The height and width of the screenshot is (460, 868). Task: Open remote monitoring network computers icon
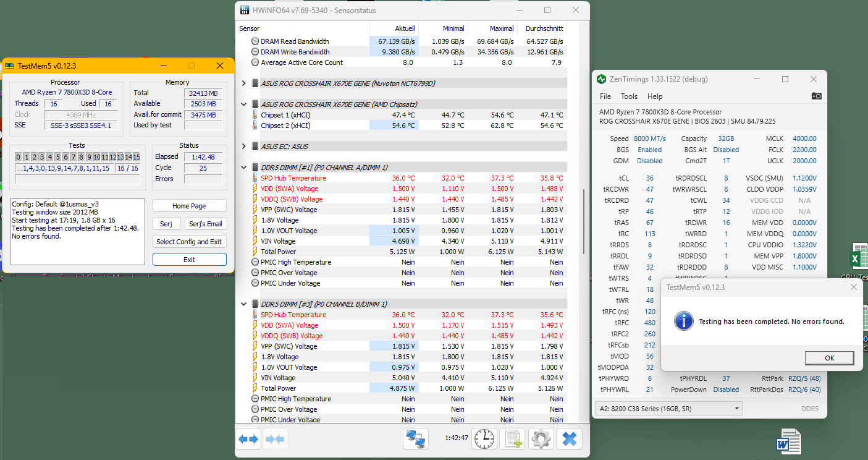point(416,439)
